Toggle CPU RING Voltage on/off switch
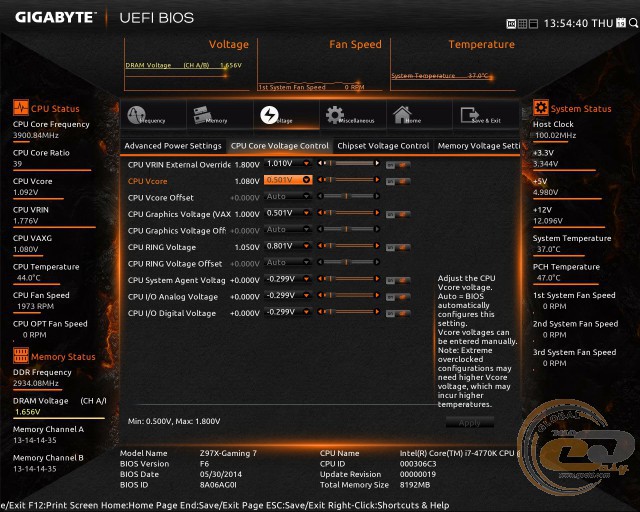The width and height of the screenshot is (640, 512). pos(398,247)
